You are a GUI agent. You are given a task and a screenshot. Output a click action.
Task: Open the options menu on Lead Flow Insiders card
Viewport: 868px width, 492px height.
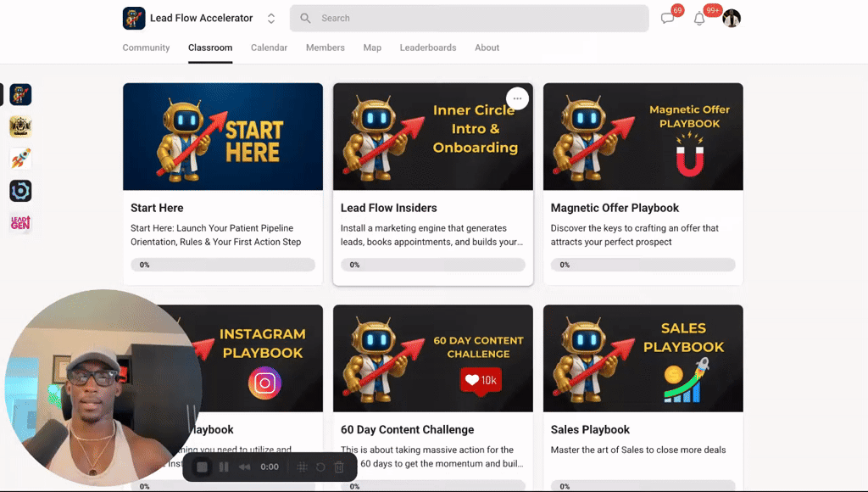coord(516,98)
